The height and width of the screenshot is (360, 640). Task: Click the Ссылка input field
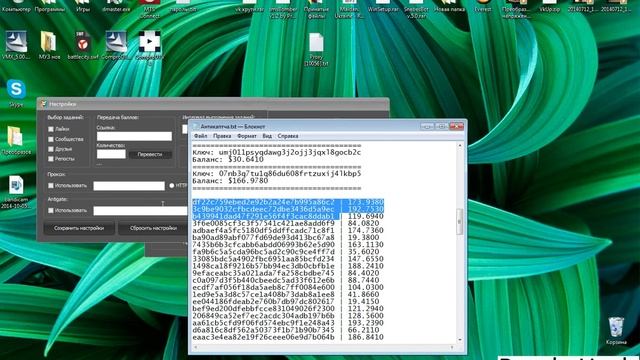tap(134, 136)
